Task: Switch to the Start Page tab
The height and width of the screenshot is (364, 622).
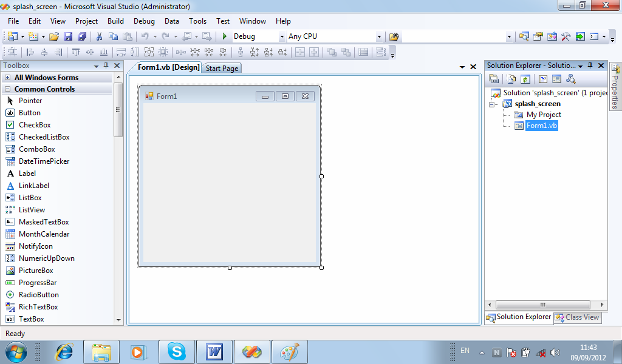Action: click(x=221, y=68)
